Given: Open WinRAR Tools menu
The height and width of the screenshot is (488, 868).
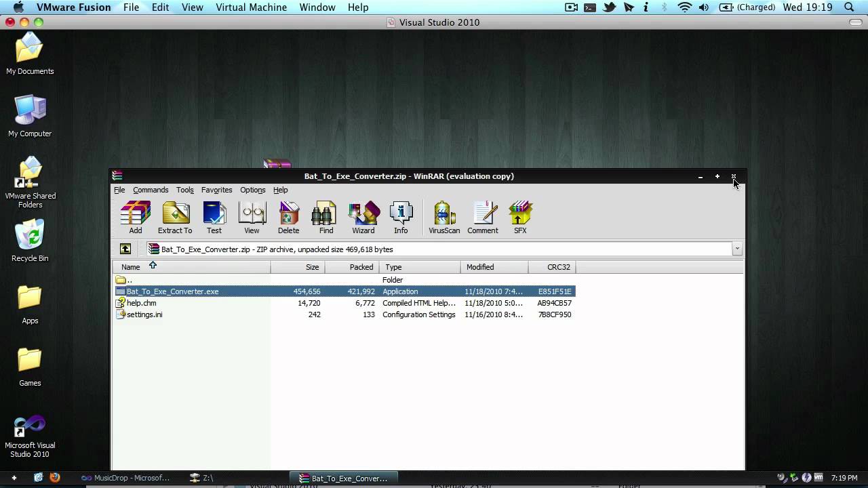Looking at the screenshot, I should coord(185,190).
